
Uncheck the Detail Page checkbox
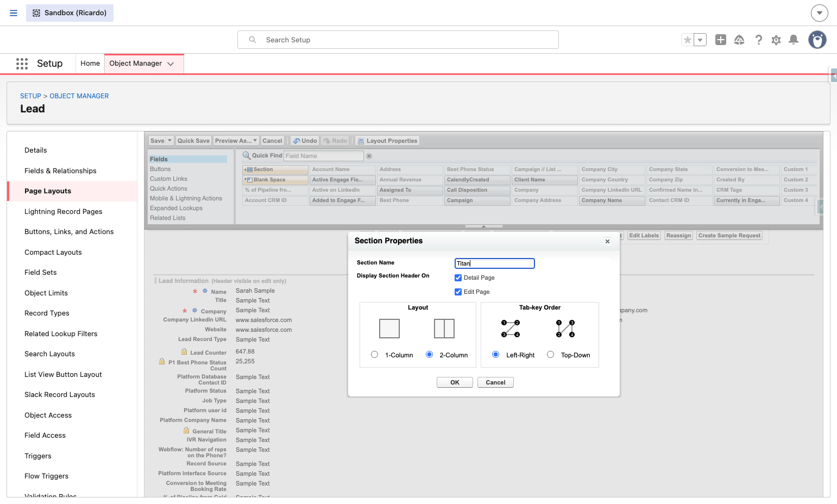pyautogui.click(x=458, y=278)
